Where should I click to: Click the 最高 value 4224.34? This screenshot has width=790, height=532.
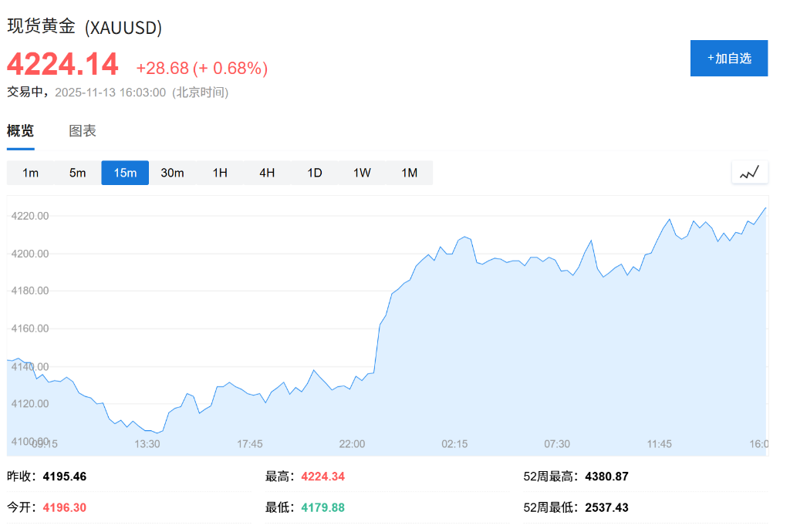(x=322, y=476)
